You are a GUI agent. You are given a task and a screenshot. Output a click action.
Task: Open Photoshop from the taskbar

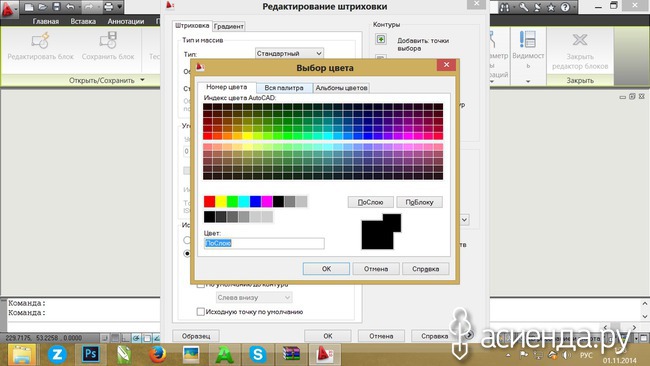[90, 354]
